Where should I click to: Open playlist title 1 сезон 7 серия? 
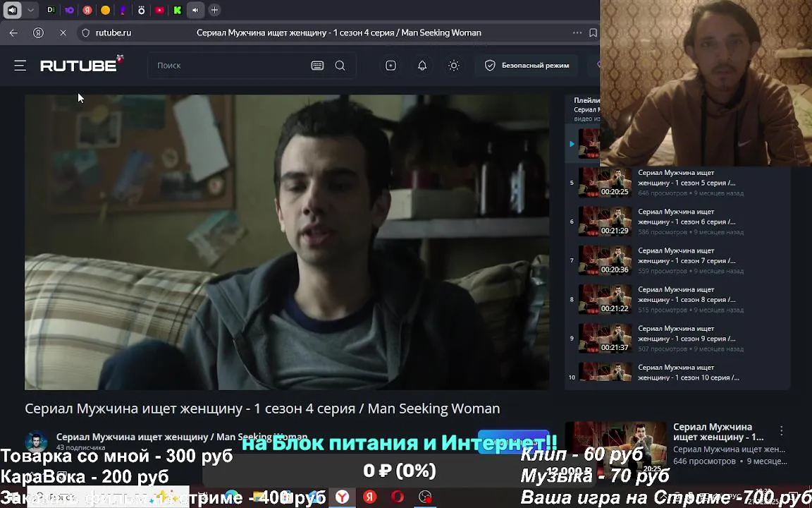pos(687,255)
